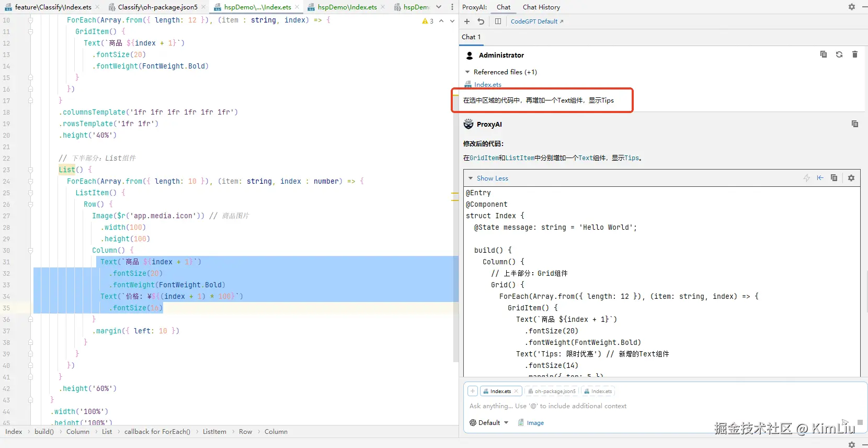Close the hspDemo\Index.ets tab

tap(383, 7)
